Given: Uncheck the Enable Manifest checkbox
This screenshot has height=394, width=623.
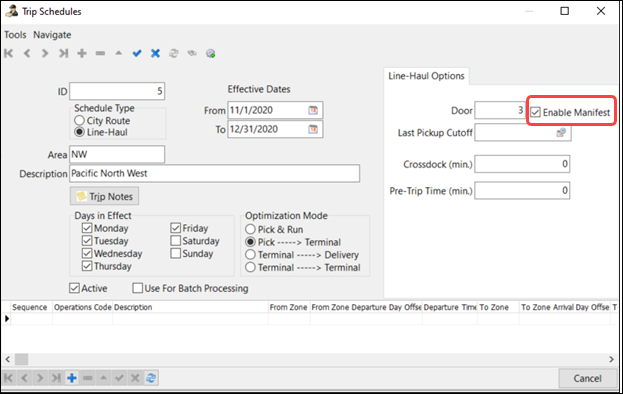Looking at the screenshot, I should [535, 112].
